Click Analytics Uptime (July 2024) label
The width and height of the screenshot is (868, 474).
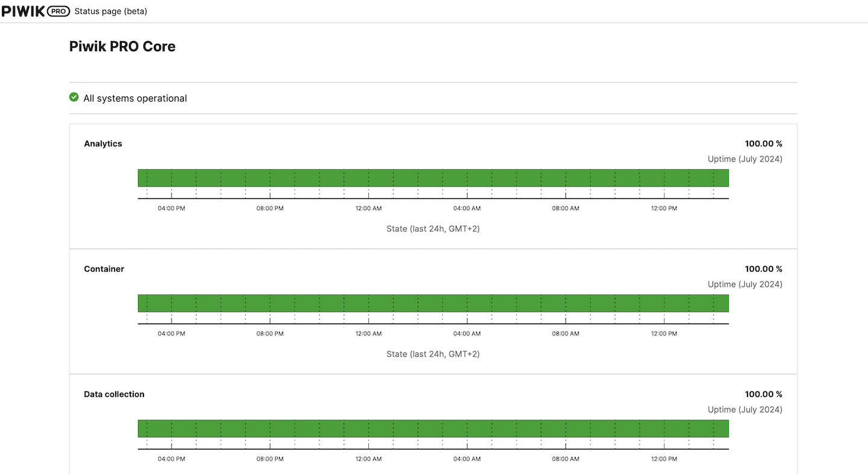[745, 159]
